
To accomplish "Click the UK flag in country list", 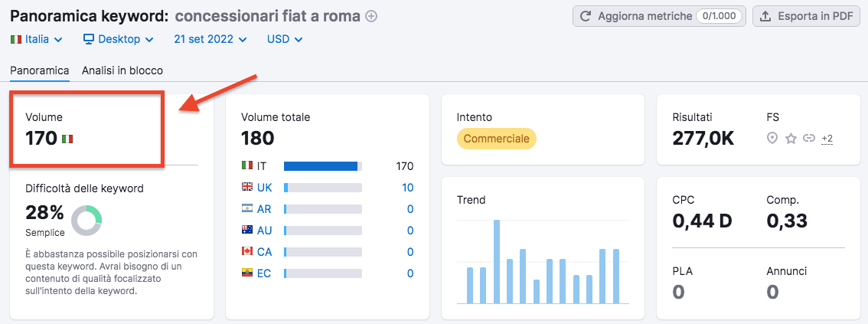I will (x=246, y=188).
